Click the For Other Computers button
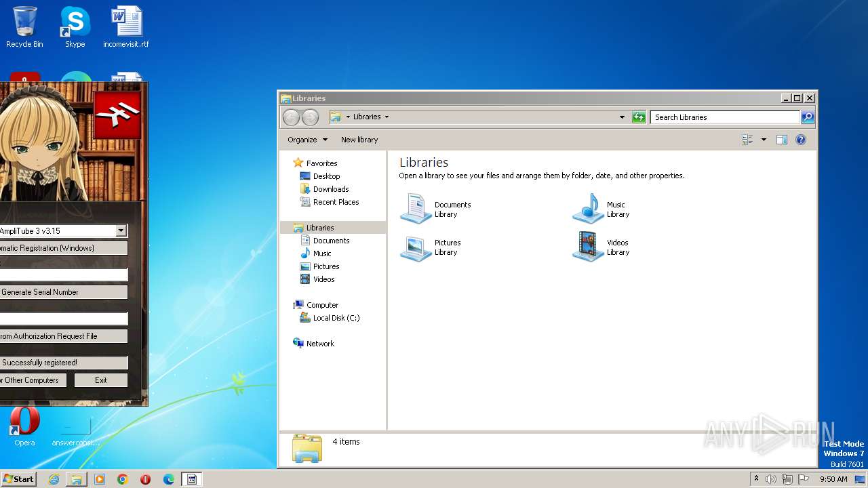 (33, 380)
